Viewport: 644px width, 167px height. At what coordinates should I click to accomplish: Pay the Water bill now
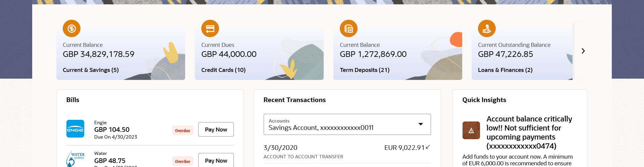pyautogui.click(x=216, y=160)
